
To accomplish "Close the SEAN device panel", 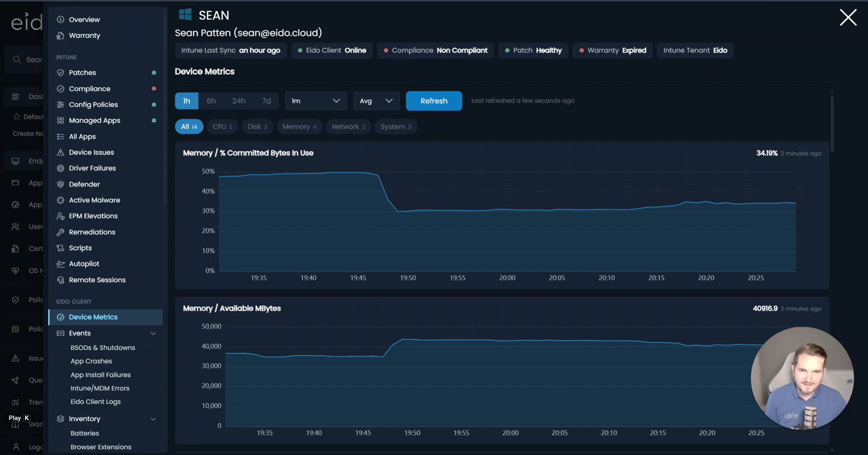I will click(x=848, y=17).
